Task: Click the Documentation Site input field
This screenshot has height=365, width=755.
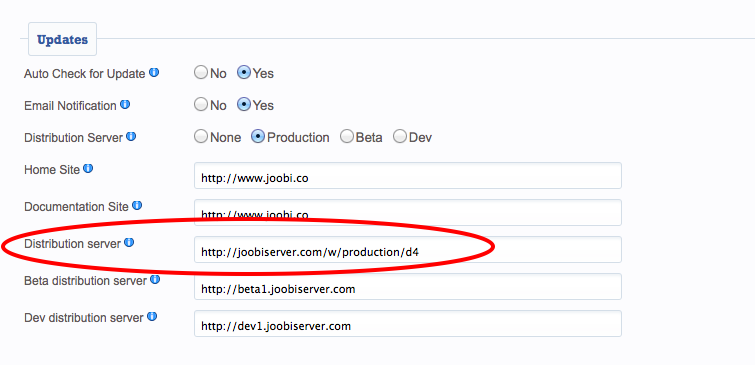Action: [408, 212]
